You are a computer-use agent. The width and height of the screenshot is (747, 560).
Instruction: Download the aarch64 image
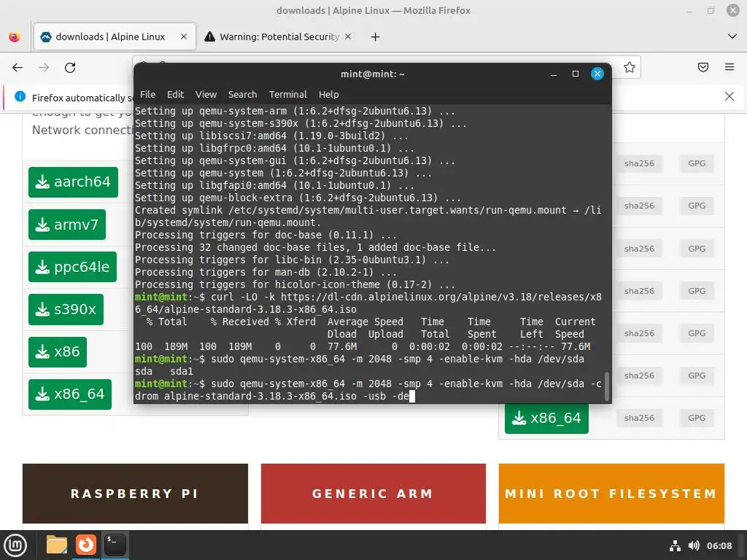coord(73,182)
